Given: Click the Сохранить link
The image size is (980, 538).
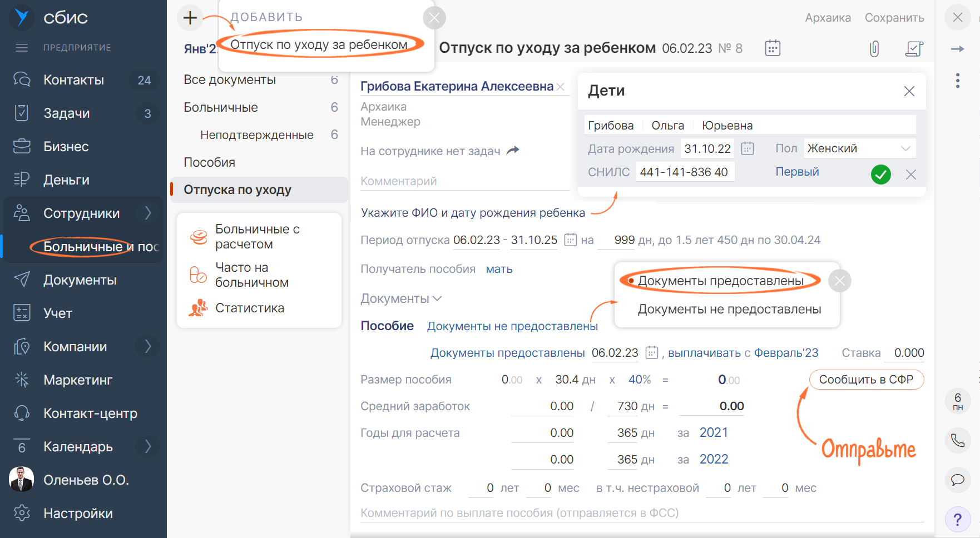Looking at the screenshot, I should coord(894,18).
